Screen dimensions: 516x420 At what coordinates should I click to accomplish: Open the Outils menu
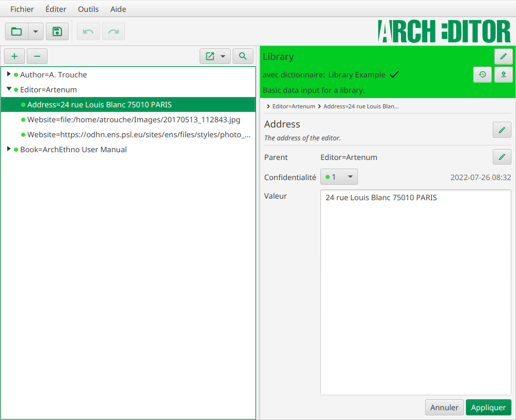pos(88,9)
